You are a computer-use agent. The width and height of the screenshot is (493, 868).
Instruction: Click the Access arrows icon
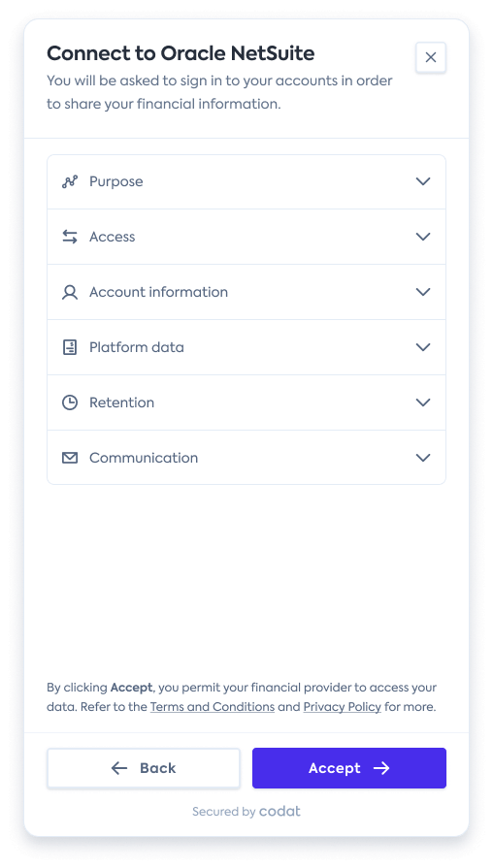[x=70, y=237]
